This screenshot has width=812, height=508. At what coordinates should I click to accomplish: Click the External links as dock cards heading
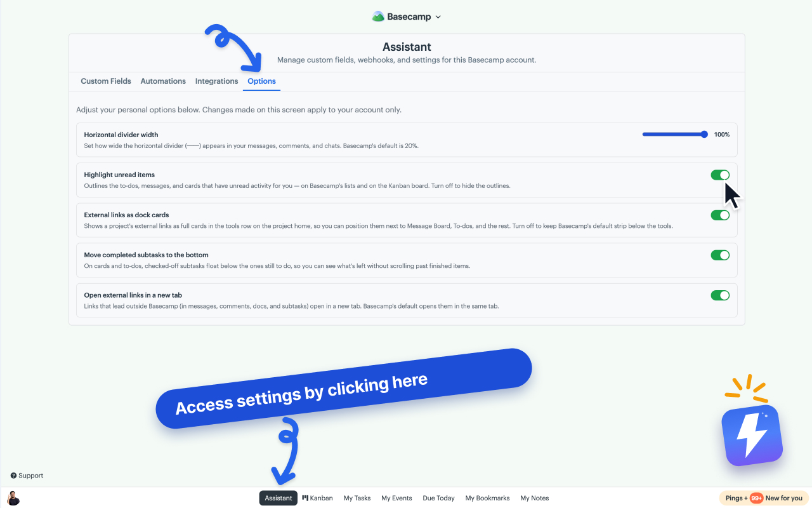(126, 215)
